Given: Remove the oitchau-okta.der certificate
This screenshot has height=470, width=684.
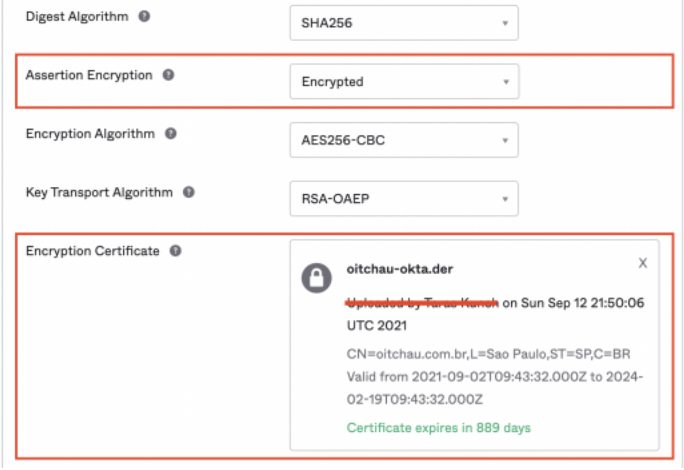Looking at the screenshot, I should pos(643,263).
